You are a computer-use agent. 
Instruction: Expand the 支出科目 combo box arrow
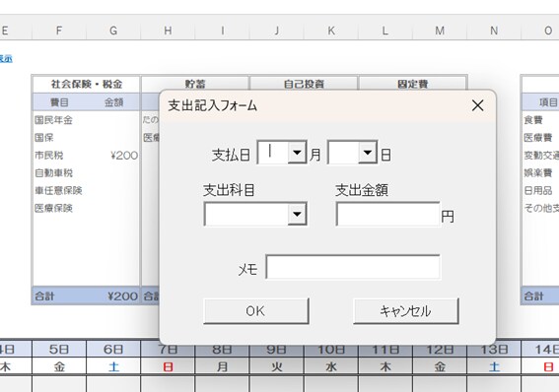(297, 214)
